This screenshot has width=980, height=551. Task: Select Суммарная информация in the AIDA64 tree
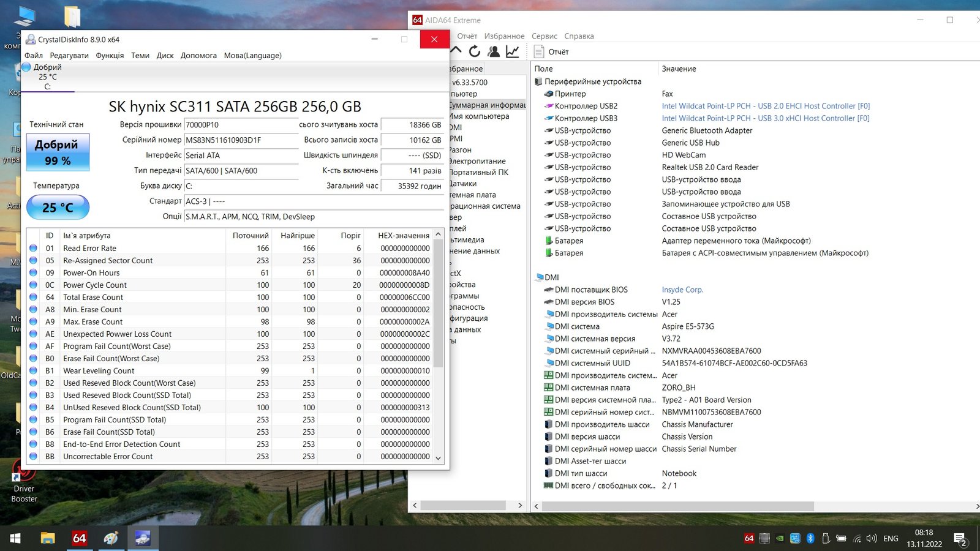pyautogui.click(x=488, y=105)
